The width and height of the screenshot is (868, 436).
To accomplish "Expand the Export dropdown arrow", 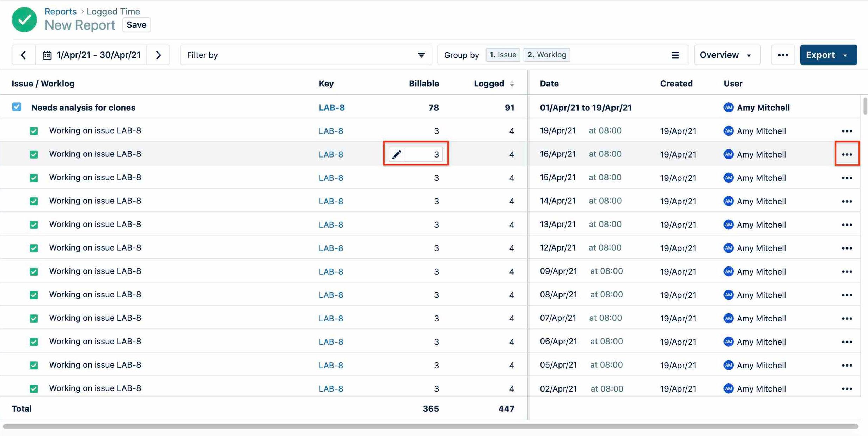I will click(x=846, y=55).
